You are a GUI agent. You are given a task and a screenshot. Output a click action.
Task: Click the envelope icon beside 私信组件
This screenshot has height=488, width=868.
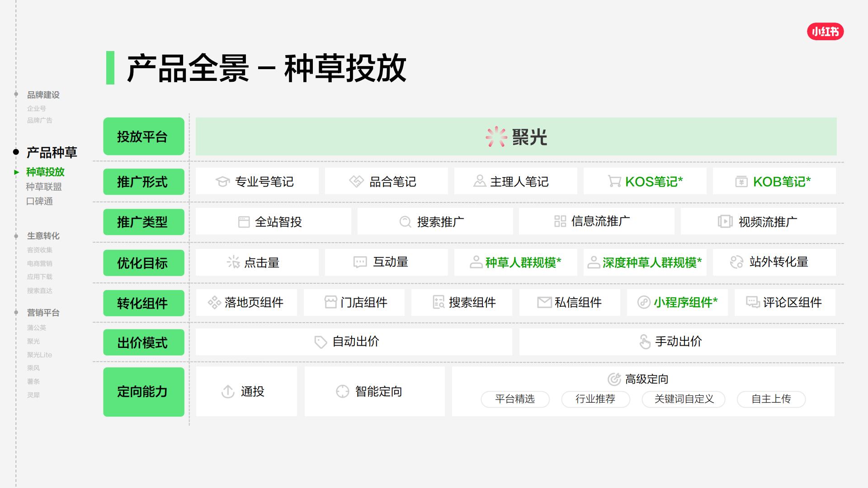(x=544, y=302)
